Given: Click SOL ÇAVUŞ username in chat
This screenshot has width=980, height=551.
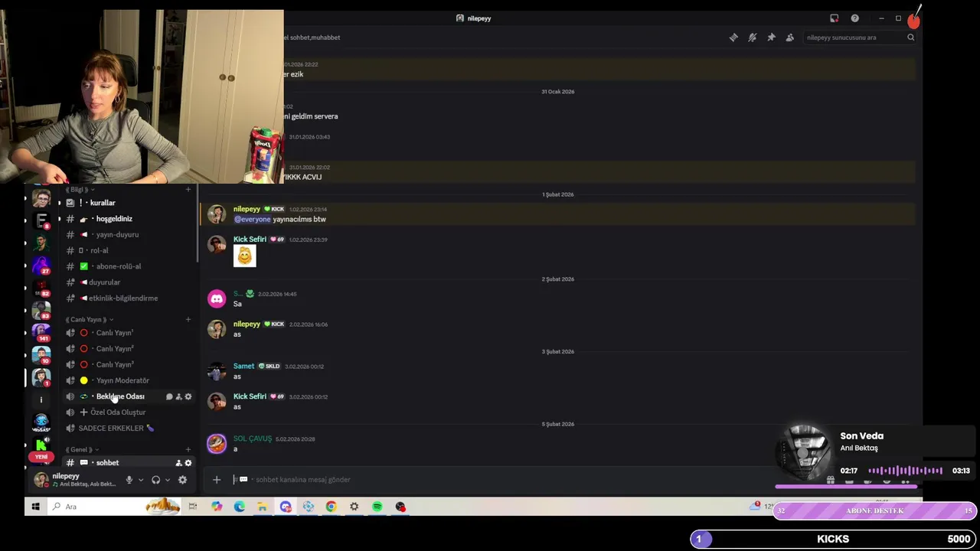Looking at the screenshot, I should [x=253, y=439].
